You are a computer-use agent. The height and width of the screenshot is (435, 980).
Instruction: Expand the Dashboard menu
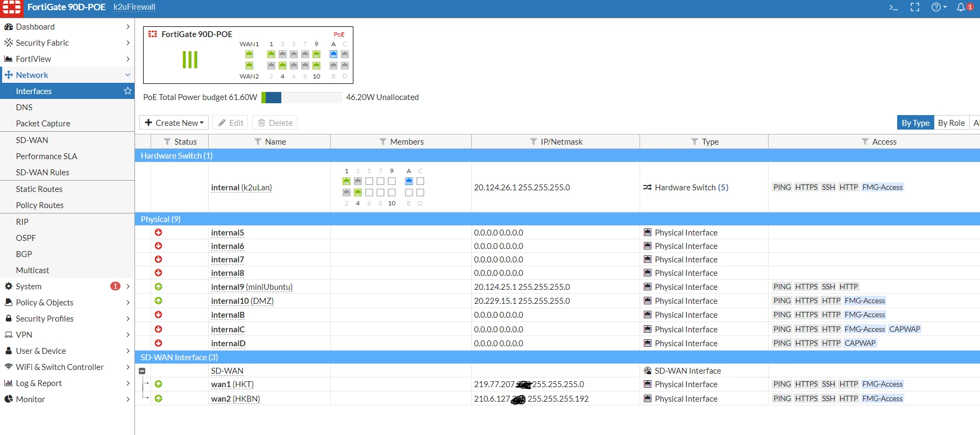(x=67, y=26)
